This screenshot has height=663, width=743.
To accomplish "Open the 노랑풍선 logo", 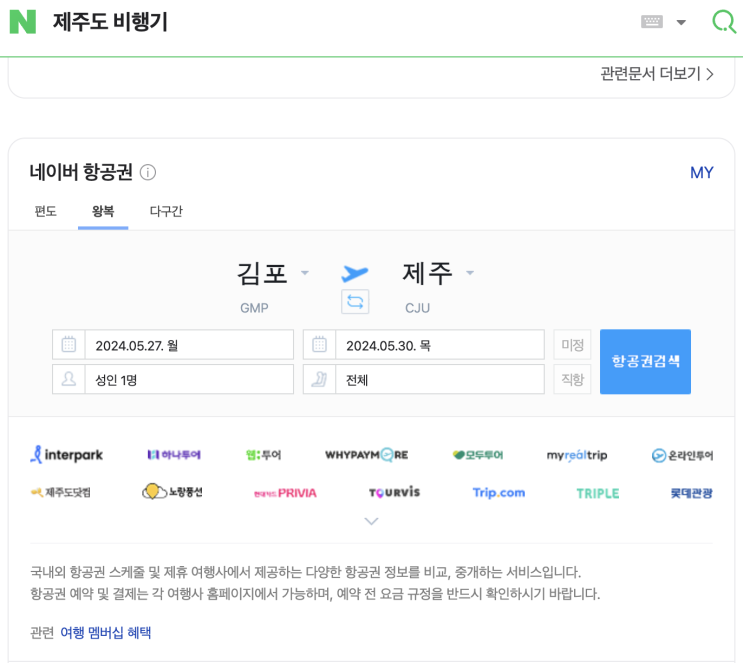I will coord(172,491).
